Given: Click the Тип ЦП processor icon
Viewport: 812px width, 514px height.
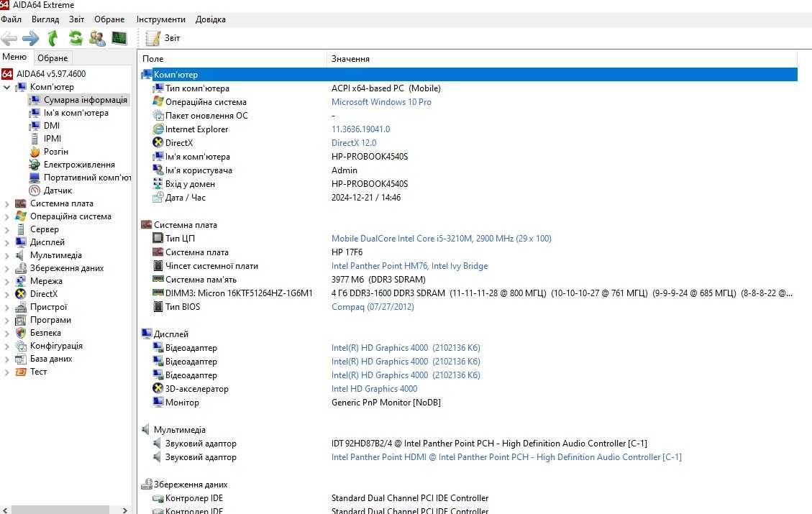Looking at the screenshot, I should click(158, 238).
